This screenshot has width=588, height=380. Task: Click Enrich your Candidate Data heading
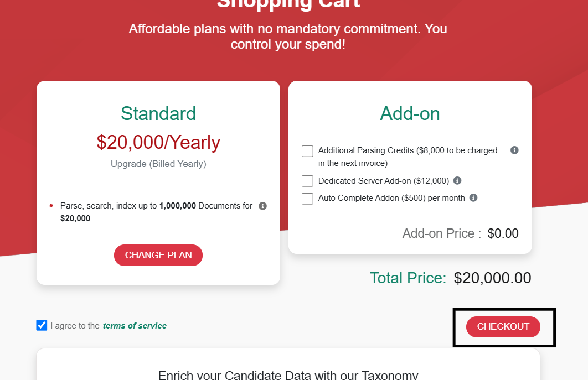pyautogui.click(x=288, y=375)
